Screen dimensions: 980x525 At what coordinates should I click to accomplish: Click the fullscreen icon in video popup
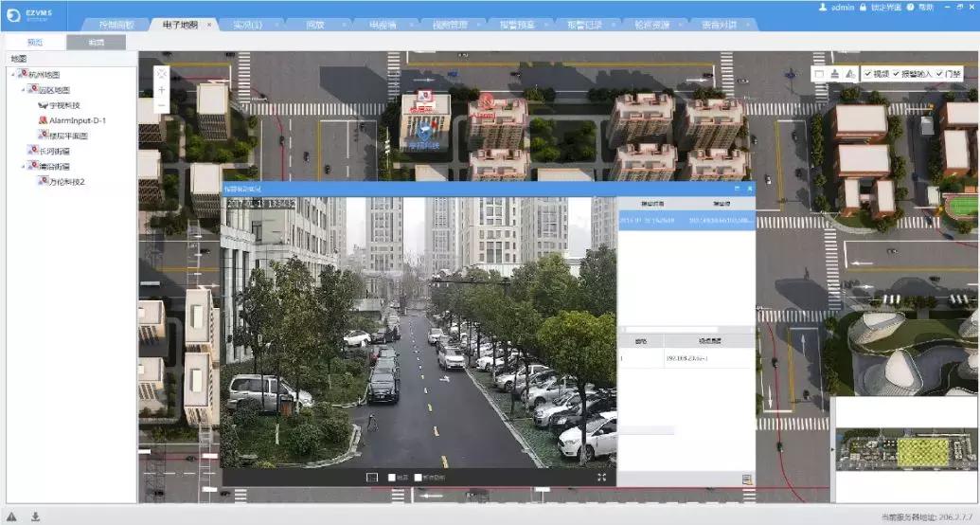point(601,478)
